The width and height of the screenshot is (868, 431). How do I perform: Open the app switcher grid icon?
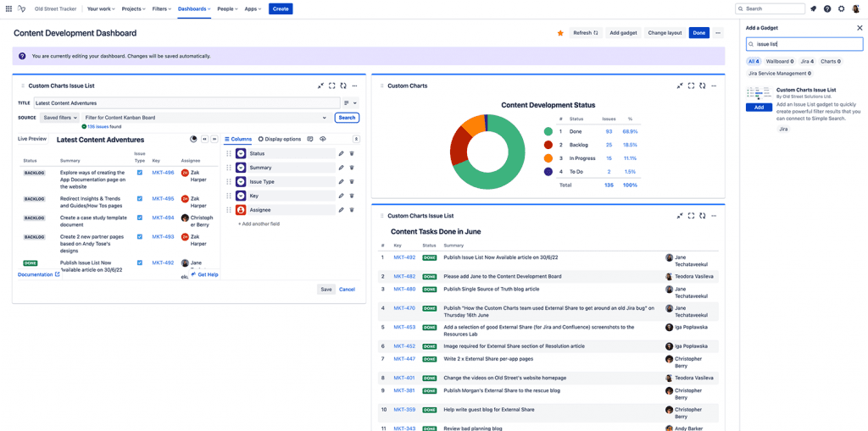8,8
